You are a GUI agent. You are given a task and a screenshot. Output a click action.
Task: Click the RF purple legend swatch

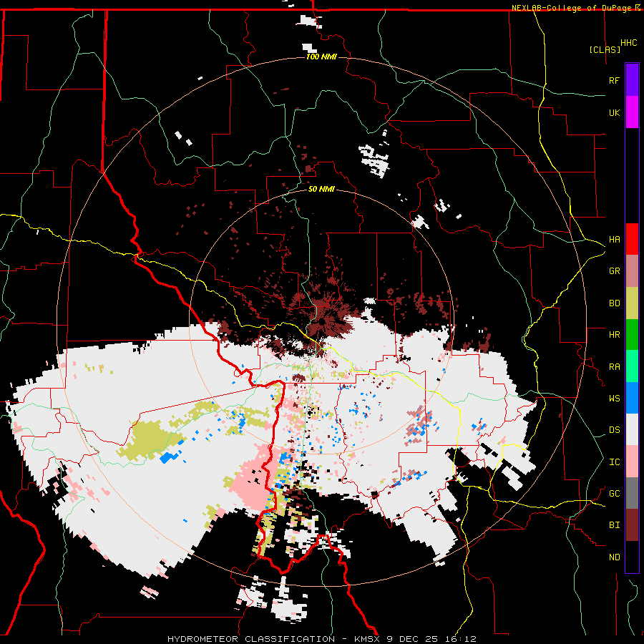pyautogui.click(x=632, y=80)
